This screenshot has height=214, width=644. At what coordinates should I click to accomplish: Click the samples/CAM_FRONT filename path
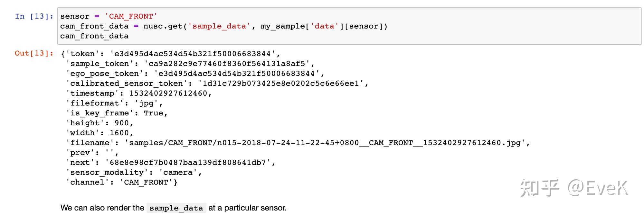point(325,143)
